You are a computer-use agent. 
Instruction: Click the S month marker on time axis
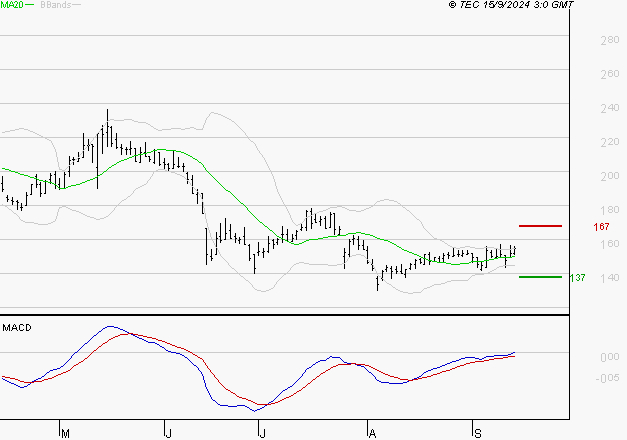pyautogui.click(x=477, y=433)
